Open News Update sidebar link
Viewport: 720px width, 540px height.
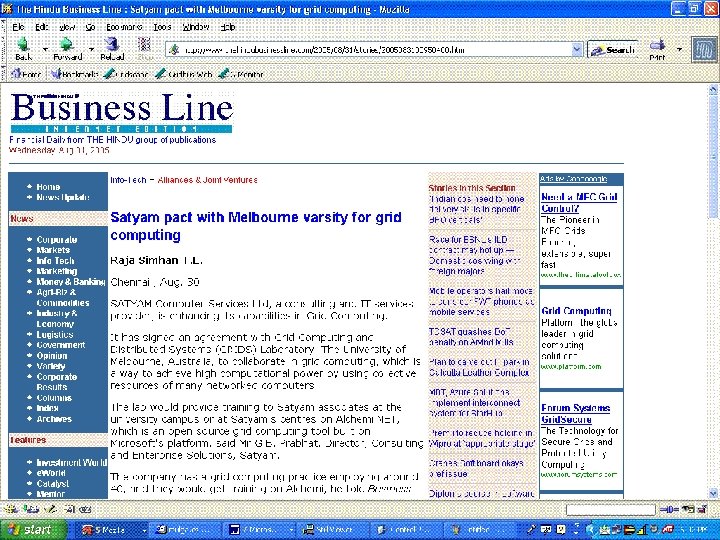click(x=63, y=197)
